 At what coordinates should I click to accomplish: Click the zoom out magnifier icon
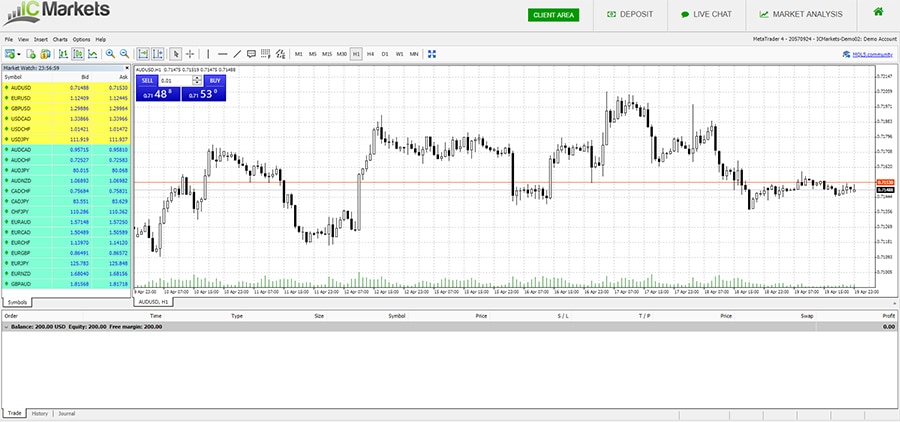(125, 53)
